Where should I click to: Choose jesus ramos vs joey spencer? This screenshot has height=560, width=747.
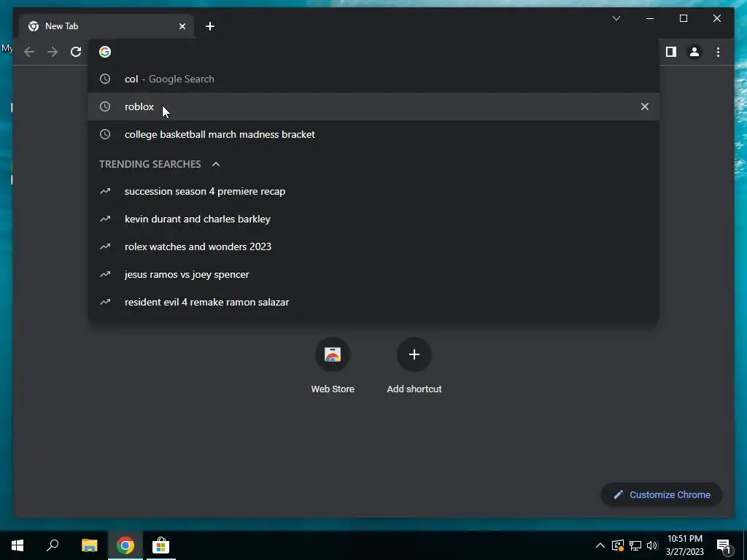click(x=373, y=274)
